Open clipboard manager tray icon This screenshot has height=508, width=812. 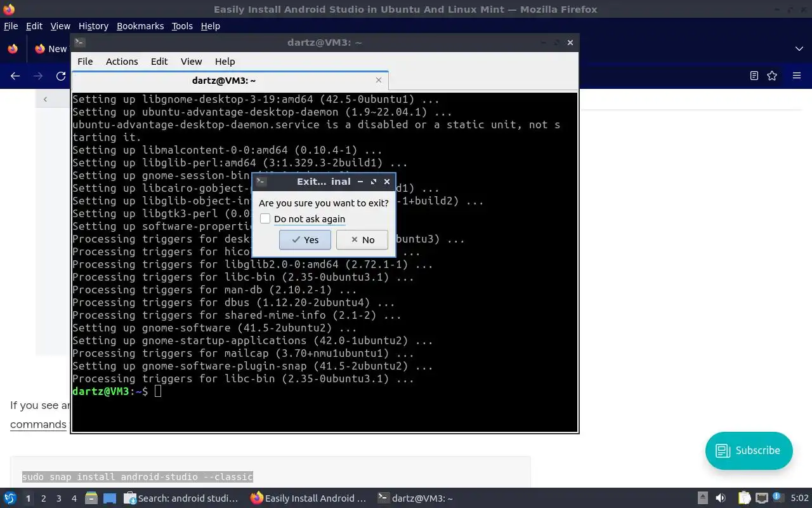(745, 498)
